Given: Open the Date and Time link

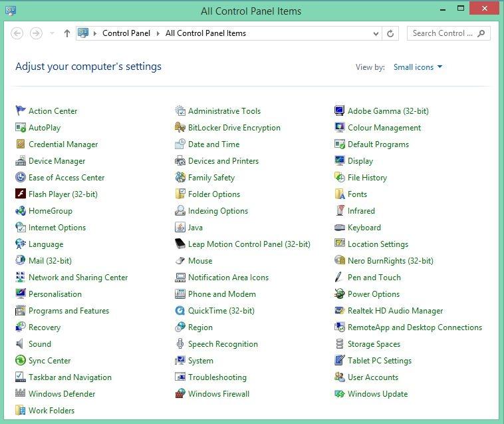Looking at the screenshot, I should point(213,144).
